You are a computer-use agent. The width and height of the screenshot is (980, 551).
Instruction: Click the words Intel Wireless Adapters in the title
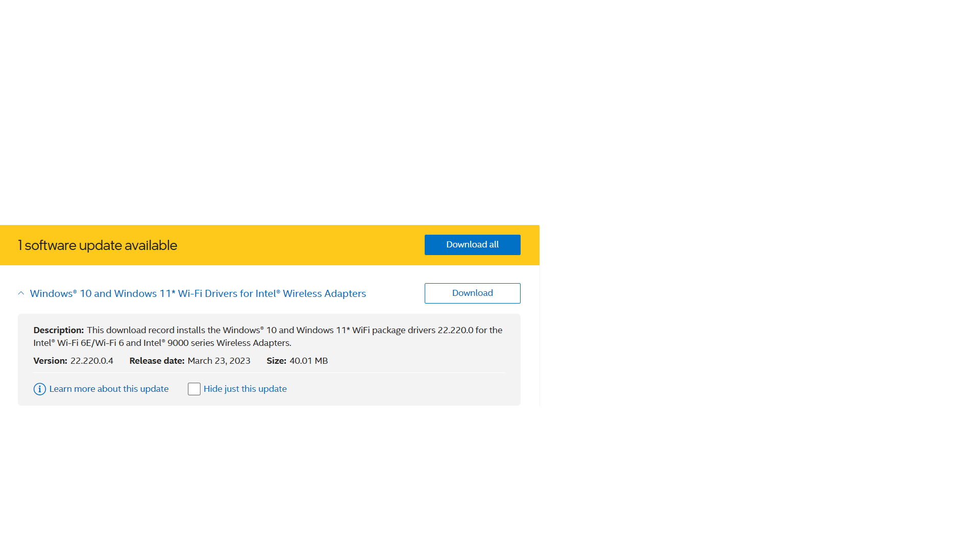(x=310, y=294)
